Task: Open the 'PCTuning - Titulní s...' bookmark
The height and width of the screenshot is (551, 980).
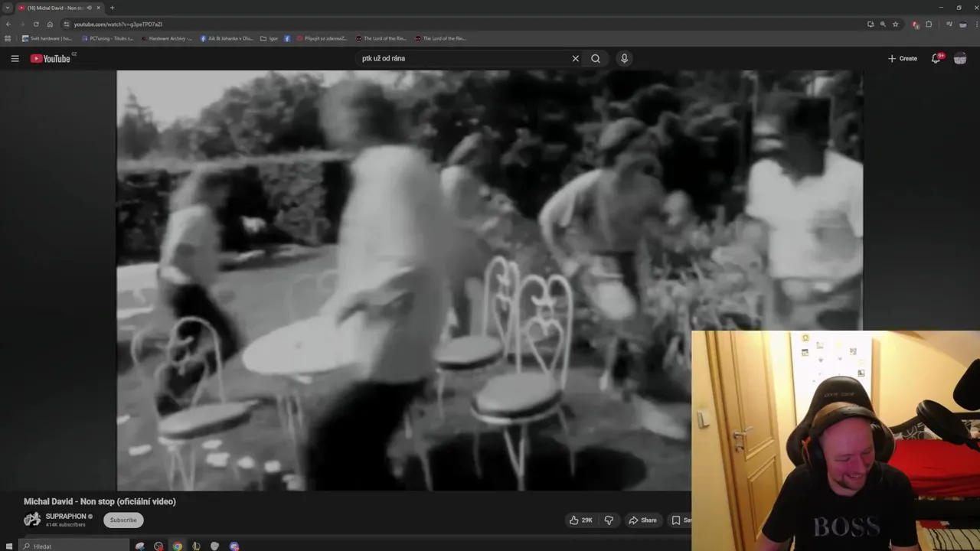Action: click(x=107, y=38)
